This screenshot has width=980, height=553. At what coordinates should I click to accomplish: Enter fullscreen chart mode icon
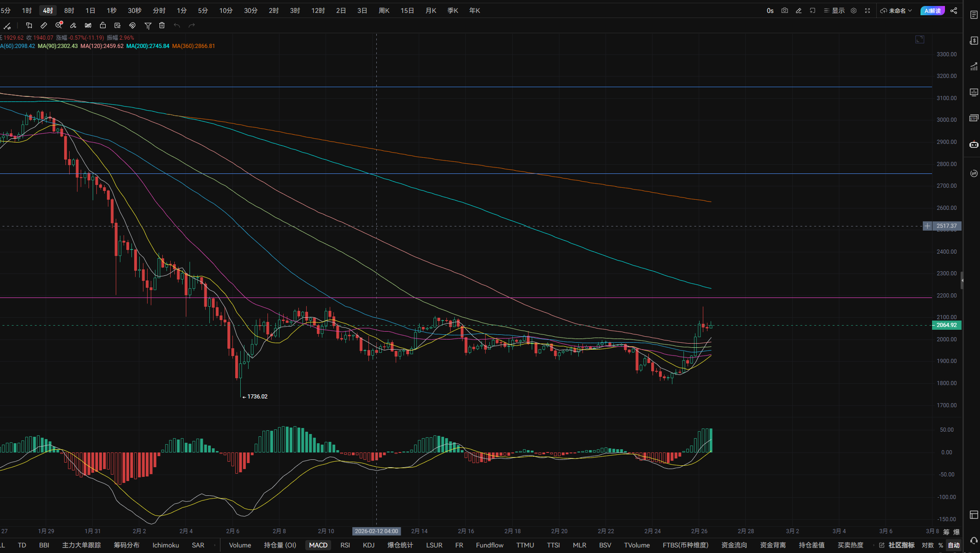tap(867, 11)
